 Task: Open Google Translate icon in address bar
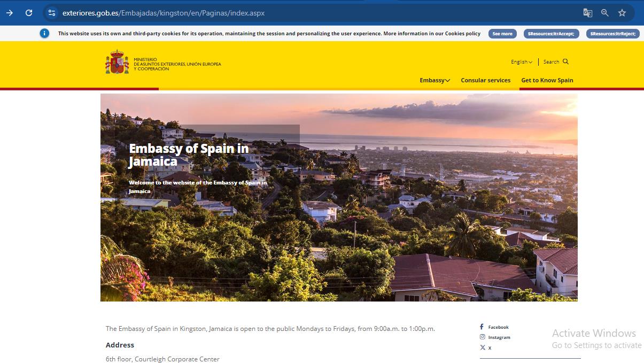tap(587, 12)
